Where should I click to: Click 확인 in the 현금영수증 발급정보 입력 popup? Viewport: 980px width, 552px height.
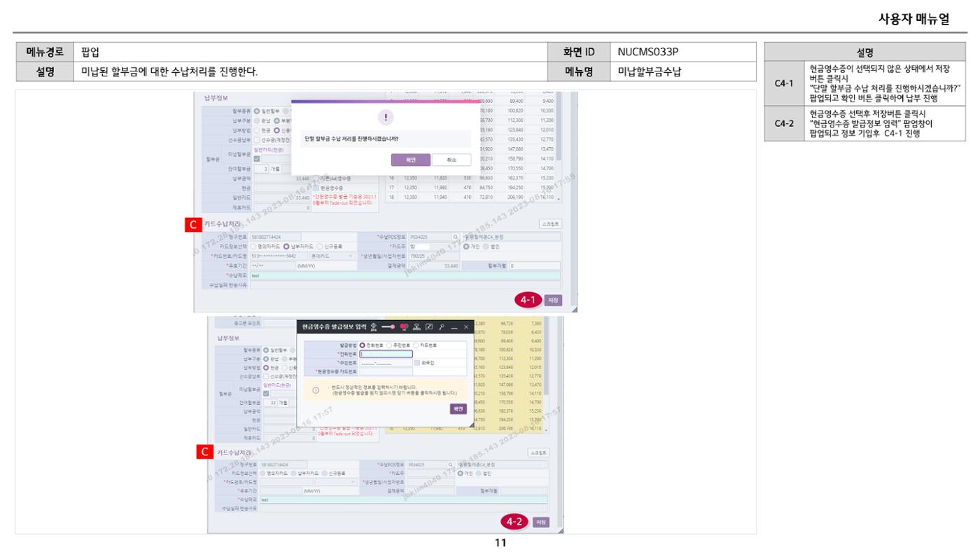pyautogui.click(x=458, y=409)
